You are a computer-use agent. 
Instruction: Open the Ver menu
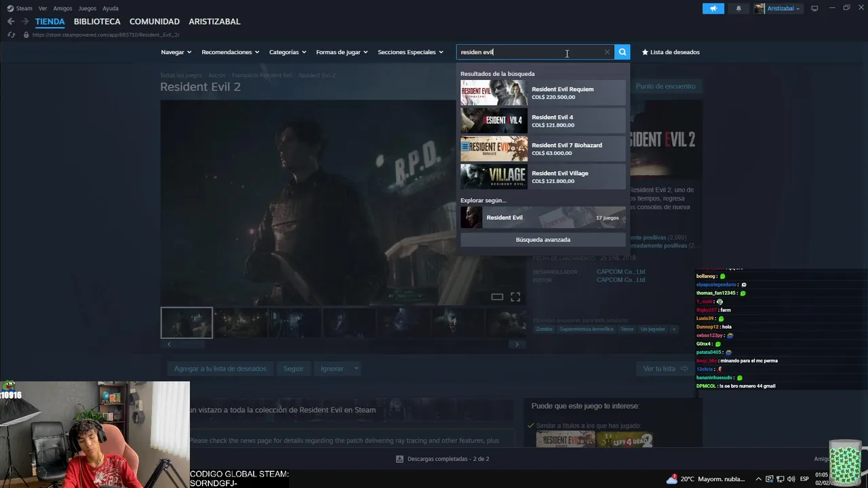coord(43,8)
